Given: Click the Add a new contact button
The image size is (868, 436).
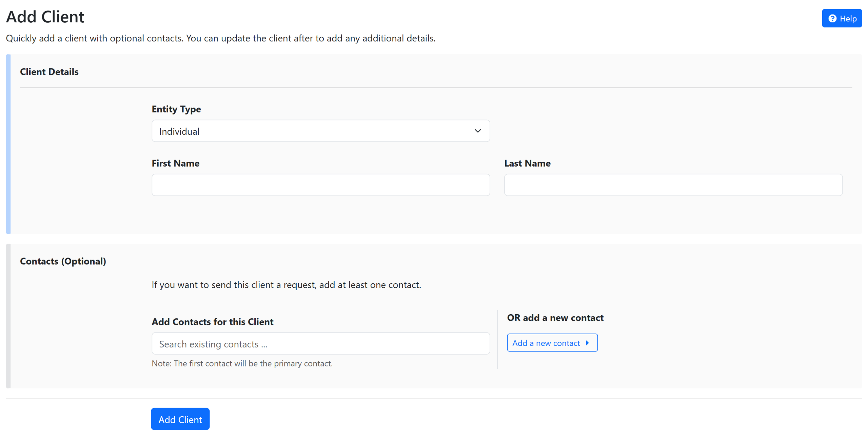Looking at the screenshot, I should coord(552,343).
